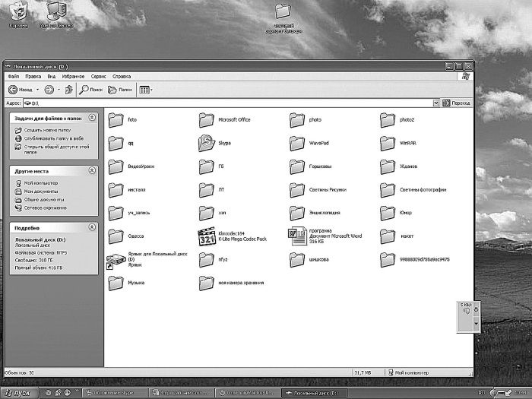Select the K-Lite Mega Codec Pack installer

click(x=206, y=236)
